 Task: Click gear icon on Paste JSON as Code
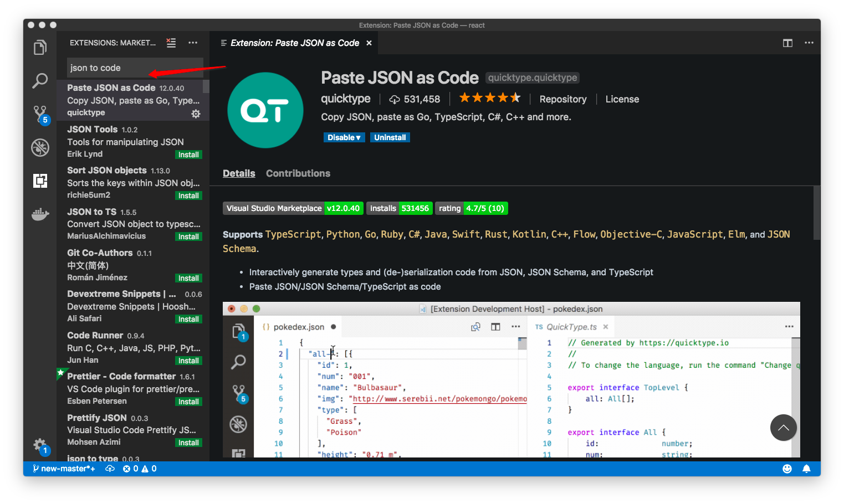click(196, 114)
